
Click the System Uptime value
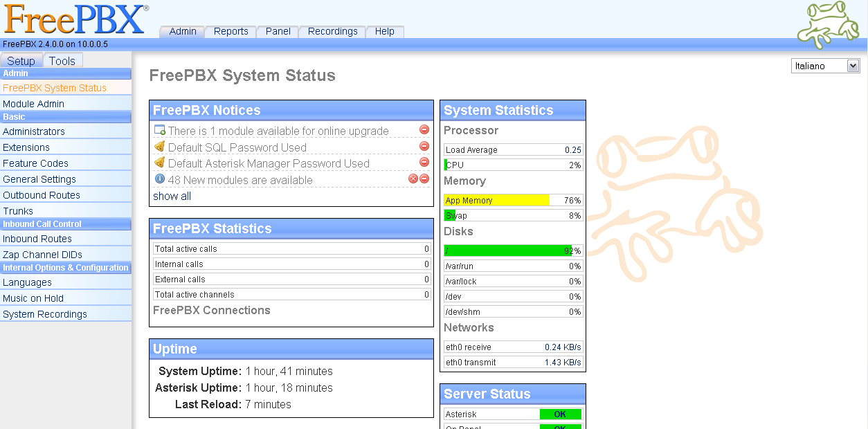click(289, 372)
